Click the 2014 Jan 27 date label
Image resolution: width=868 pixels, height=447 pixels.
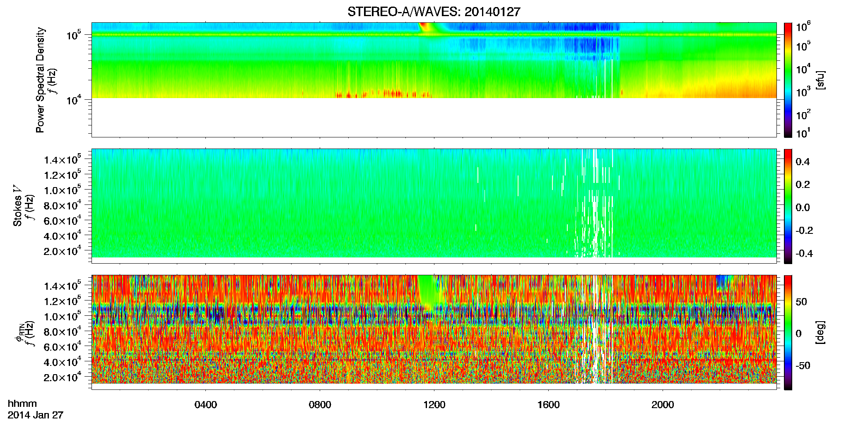click(36, 415)
